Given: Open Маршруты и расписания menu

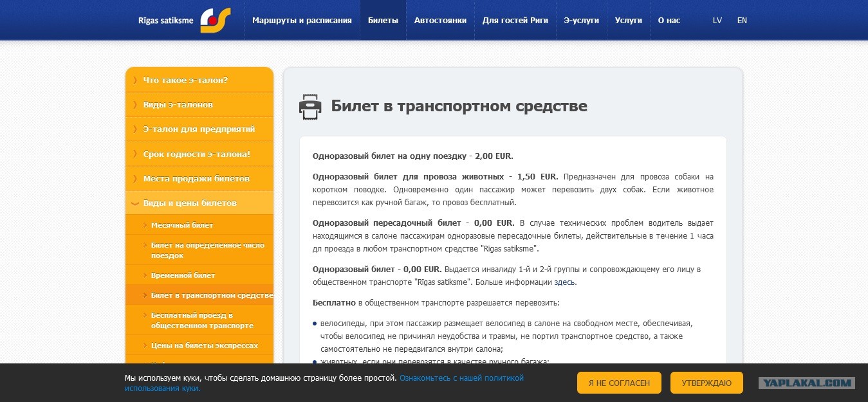Looking at the screenshot, I should tap(302, 20).
